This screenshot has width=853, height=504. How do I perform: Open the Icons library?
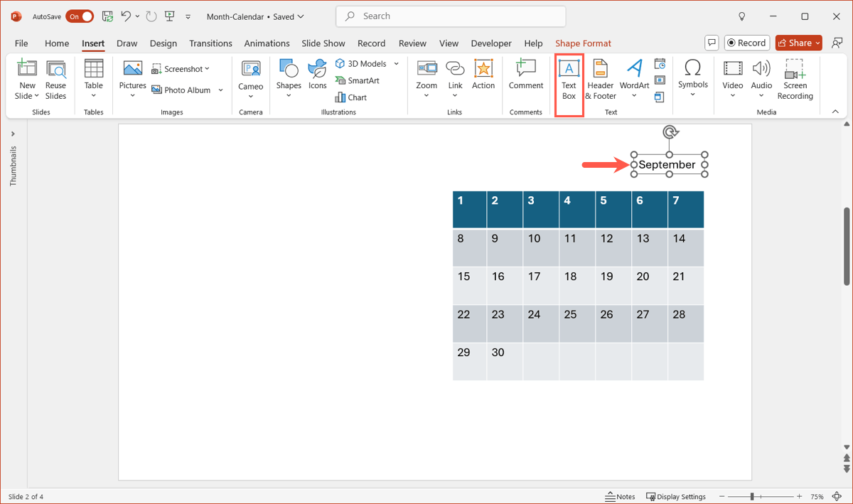click(x=318, y=75)
